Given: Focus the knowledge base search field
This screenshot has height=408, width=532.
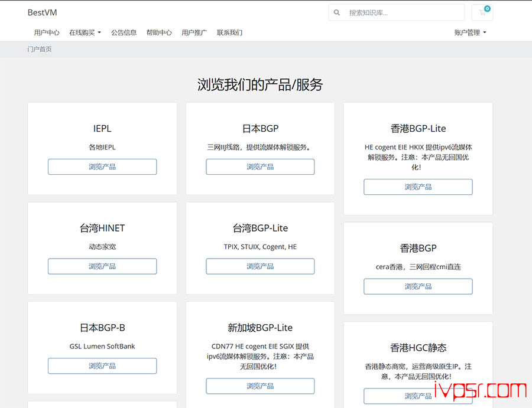Looking at the screenshot, I should 404,12.
